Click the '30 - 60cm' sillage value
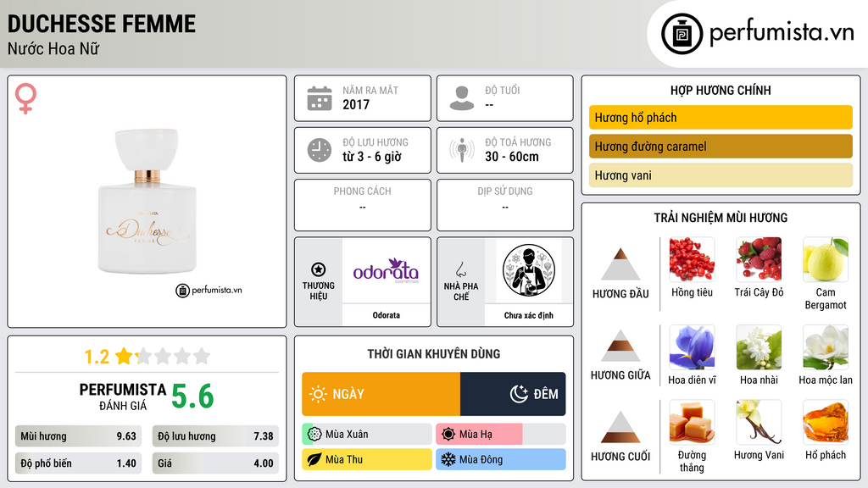Viewport: 868px width, 488px height. [x=512, y=157]
